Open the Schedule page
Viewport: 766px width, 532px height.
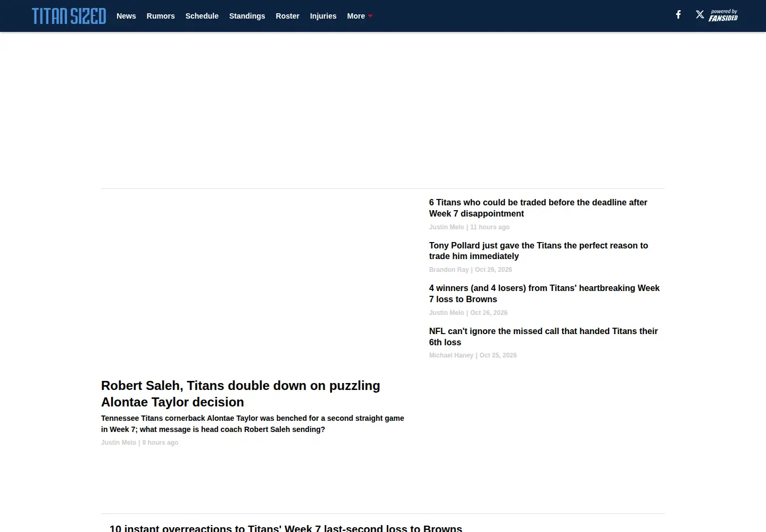point(202,16)
